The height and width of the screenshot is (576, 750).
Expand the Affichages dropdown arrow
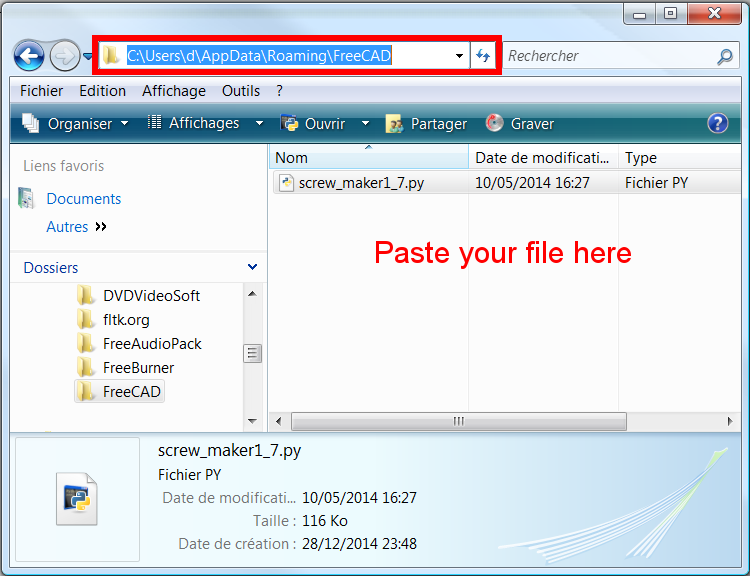point(259,123)
